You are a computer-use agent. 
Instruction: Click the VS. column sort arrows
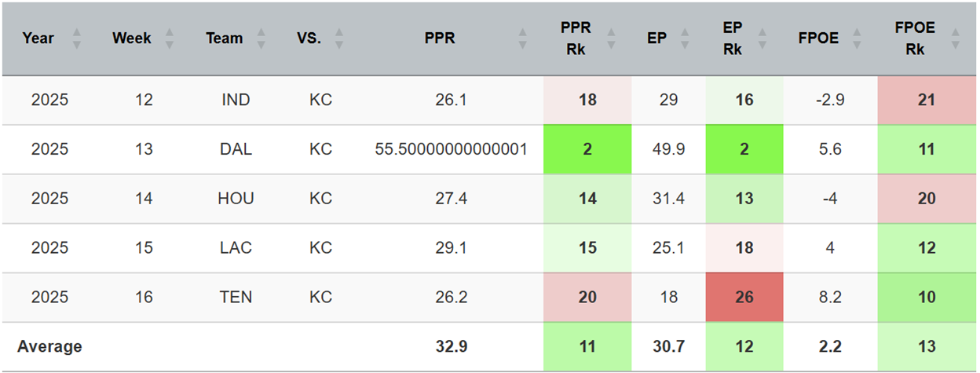tap(339, 38)
